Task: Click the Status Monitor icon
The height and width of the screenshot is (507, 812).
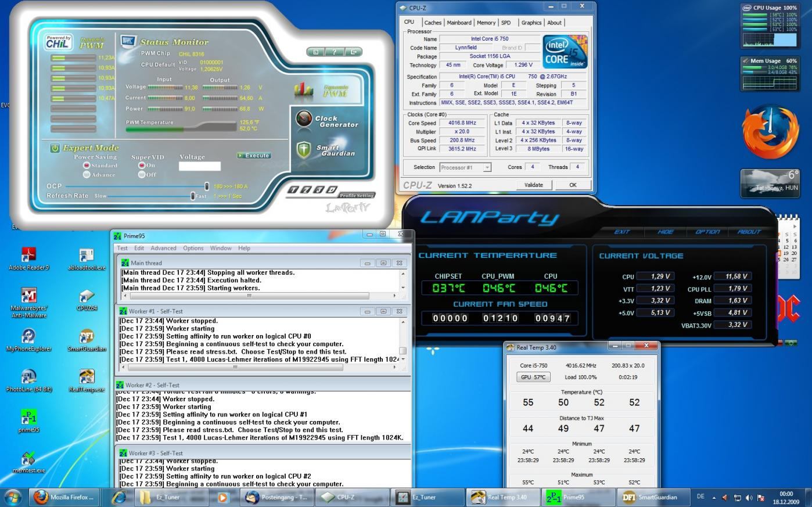Action: tap(128, 41)
